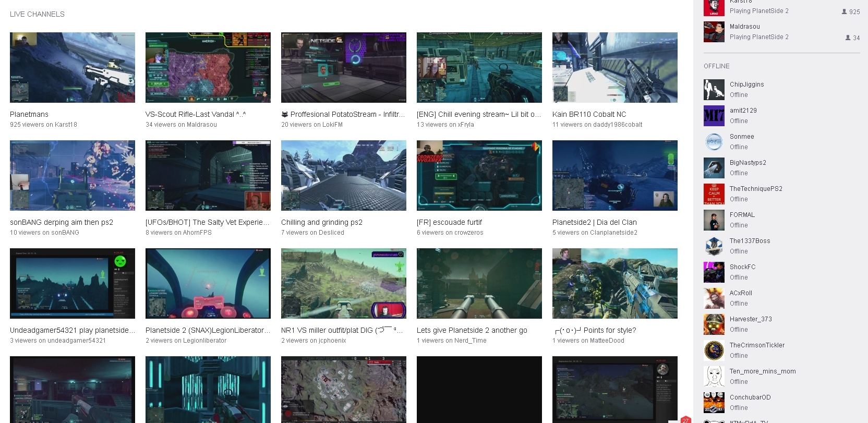Open the VS-Scout Rifle-Last Vandal stream thumbnail
Screen dimensions: 868x423
point(208,67)
